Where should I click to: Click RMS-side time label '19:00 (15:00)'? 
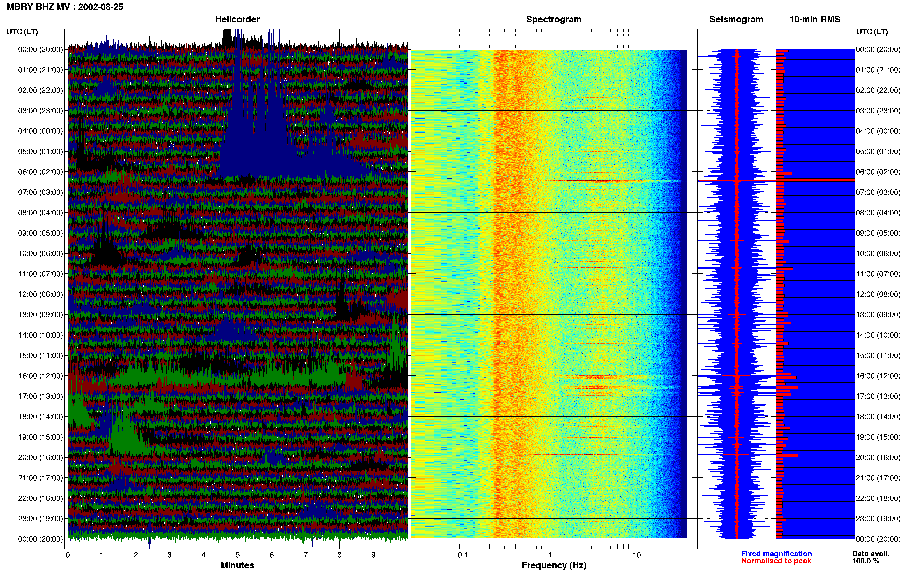(x=878, y=437)
